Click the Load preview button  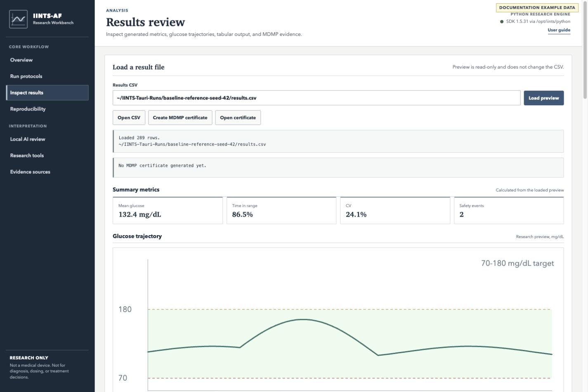(543, 98)
